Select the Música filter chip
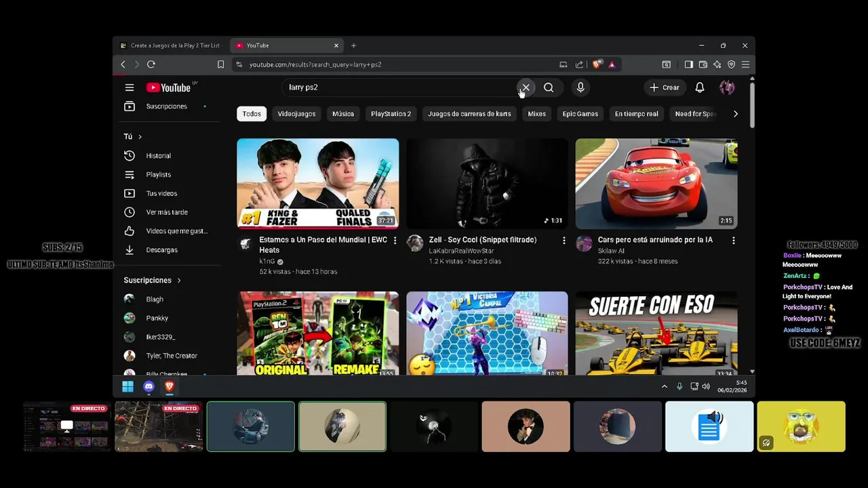This screenshot has height=488, width=868. click(343, 114)
